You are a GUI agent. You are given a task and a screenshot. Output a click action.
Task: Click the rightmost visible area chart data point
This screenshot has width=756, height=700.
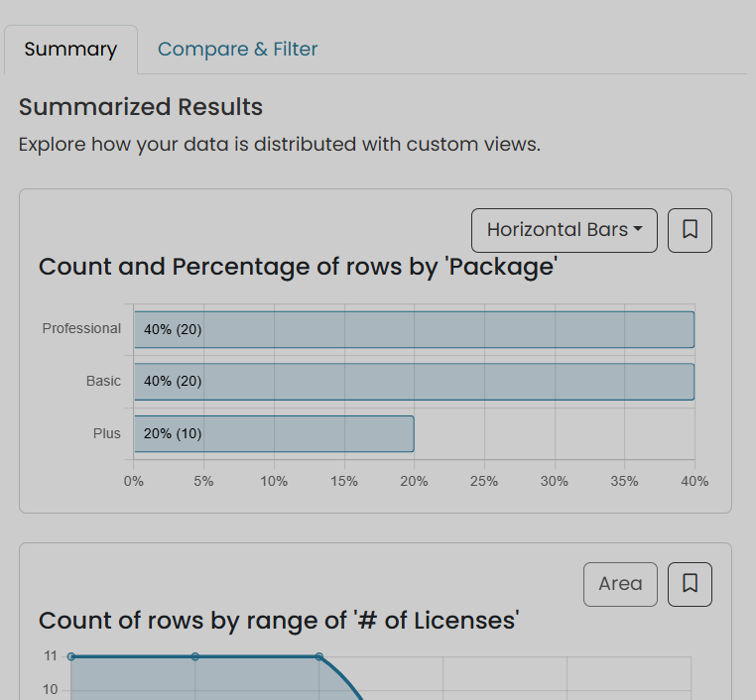tap(319, 656)
